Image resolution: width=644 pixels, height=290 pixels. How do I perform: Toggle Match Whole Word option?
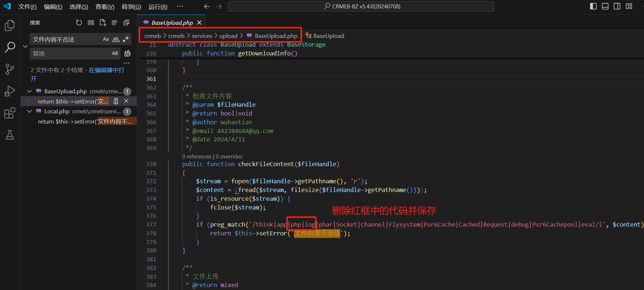(116, 39)
